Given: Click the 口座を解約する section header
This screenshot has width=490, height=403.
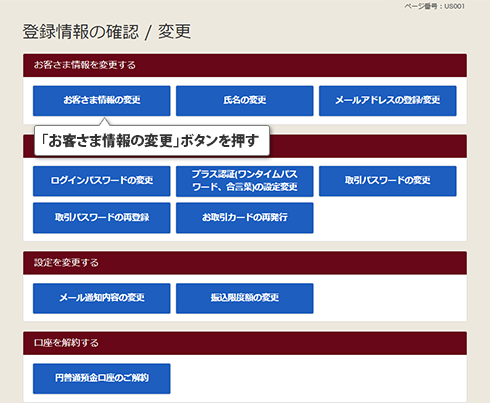Looking at the screenshot, I should 245,343.
